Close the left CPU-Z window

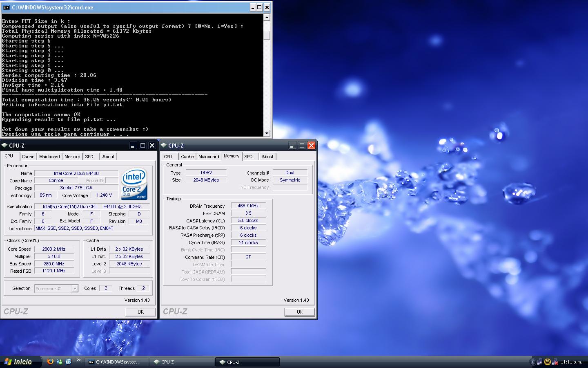[x=152, y=146]
